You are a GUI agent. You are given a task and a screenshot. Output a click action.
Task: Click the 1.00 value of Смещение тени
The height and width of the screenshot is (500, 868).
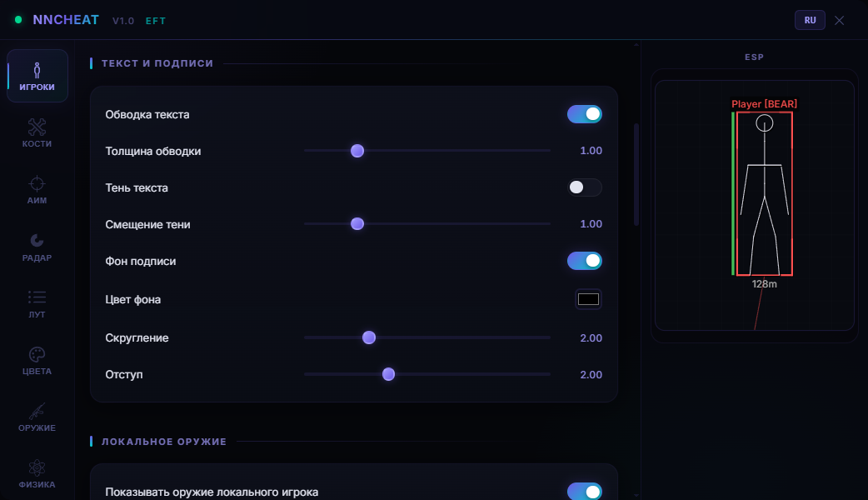pyautogui.click(x=591, y=223)
